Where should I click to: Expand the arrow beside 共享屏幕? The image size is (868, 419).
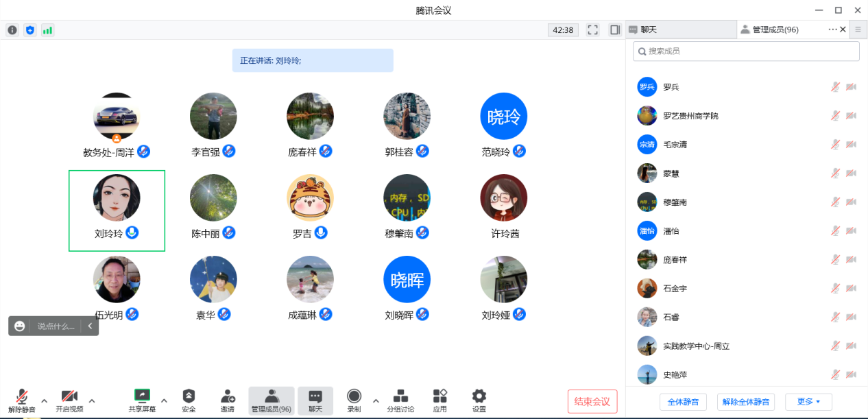tap(164, 400)
